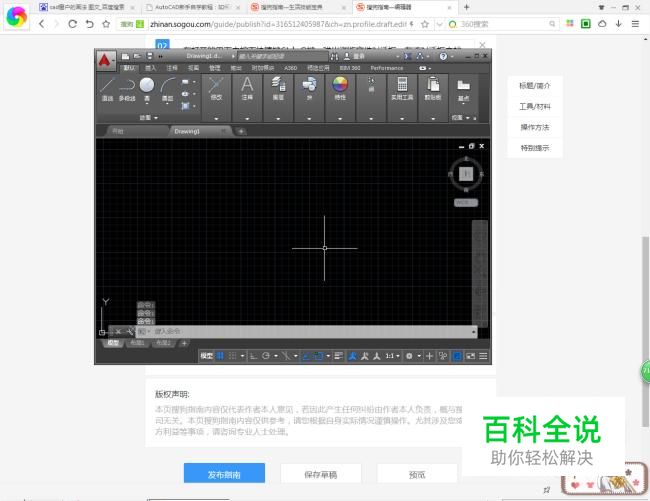This screenshot has width=650, height=501.
Task: Jump to 操作方法 section in sidebar
Action: tap(535, 127)
